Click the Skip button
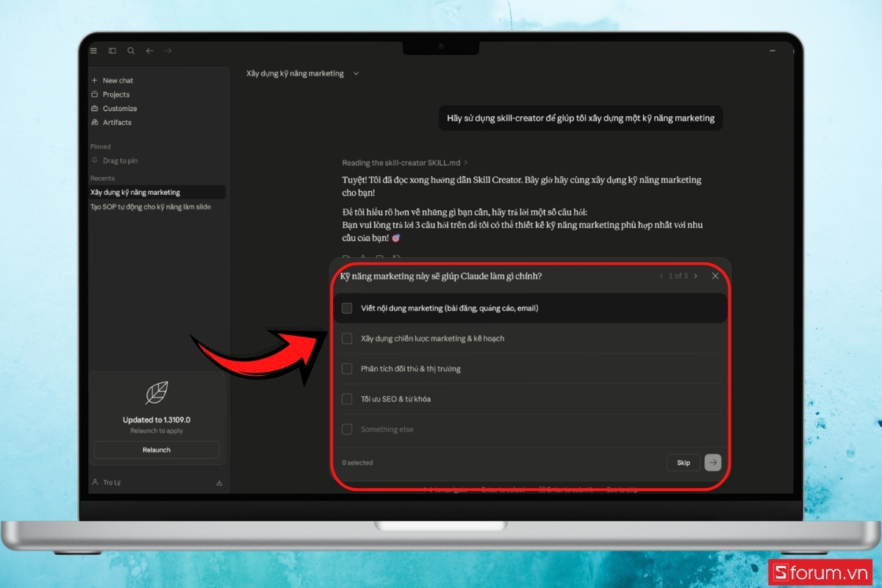Screen dimensions: 882x588 point(684,462)
